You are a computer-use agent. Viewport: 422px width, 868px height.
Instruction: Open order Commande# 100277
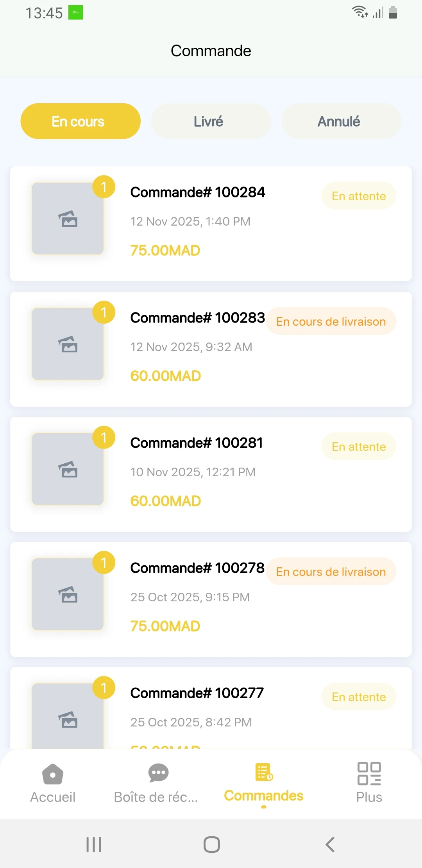tap(197, 693)
